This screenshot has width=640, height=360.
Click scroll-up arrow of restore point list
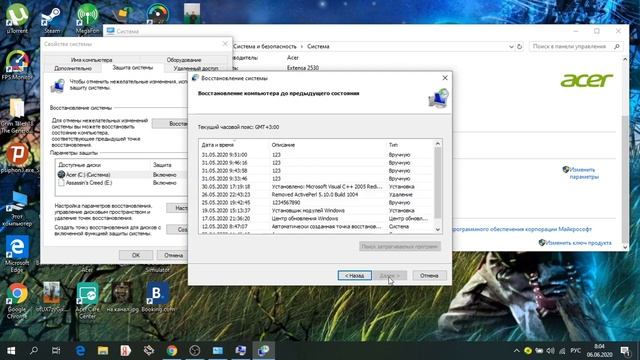pos(438,144)
